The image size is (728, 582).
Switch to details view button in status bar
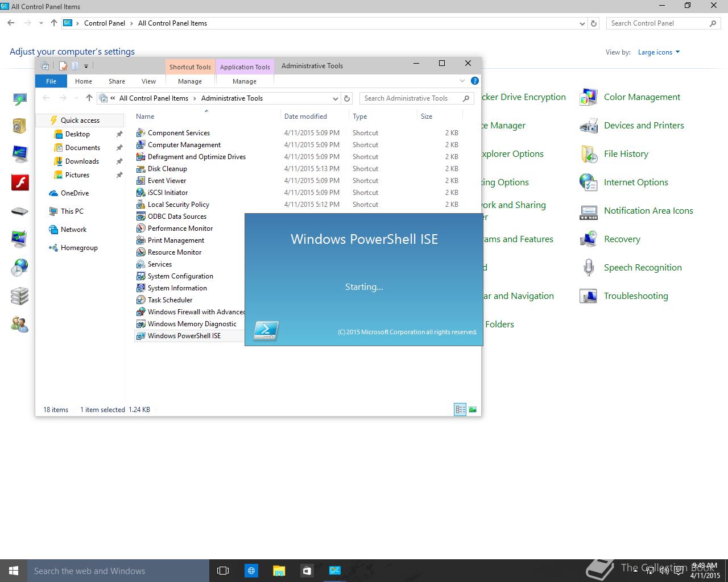[460, 409]
